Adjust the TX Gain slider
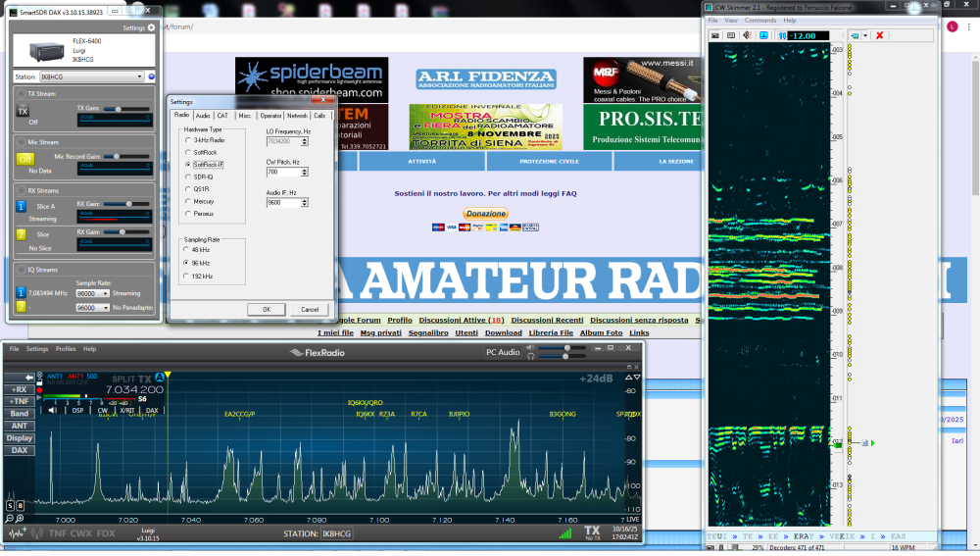This screenshot has height=556, width=980. click(118, 109)
